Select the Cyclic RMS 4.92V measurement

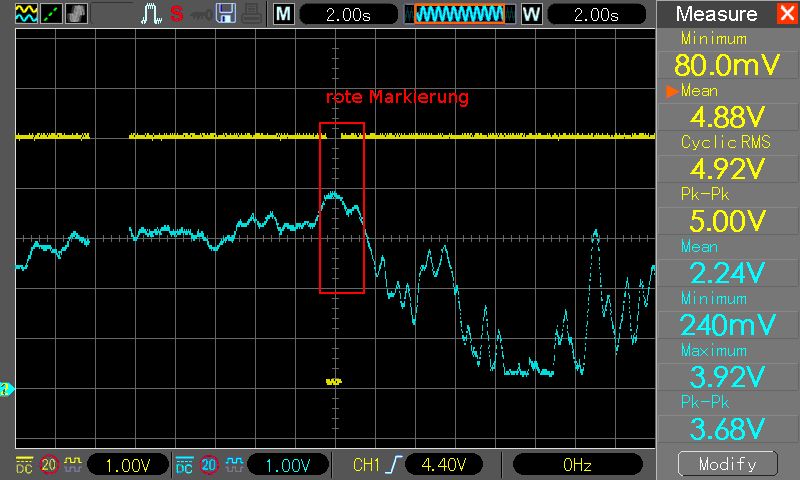click(x=727, y=169)
